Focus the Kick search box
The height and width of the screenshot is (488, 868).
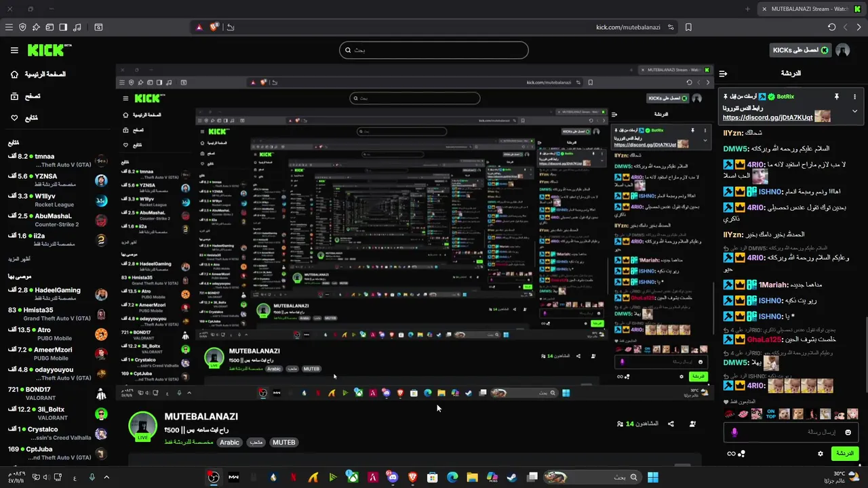[x=434, y=50]
